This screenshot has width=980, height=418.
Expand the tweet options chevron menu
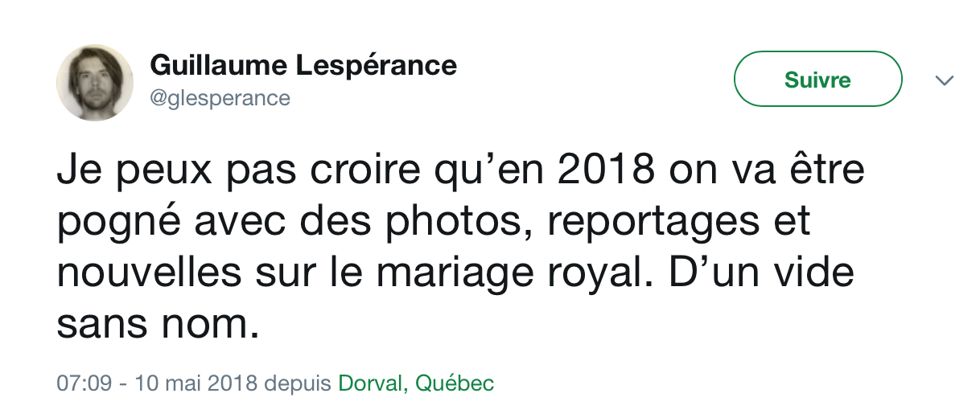coord(944,80)
